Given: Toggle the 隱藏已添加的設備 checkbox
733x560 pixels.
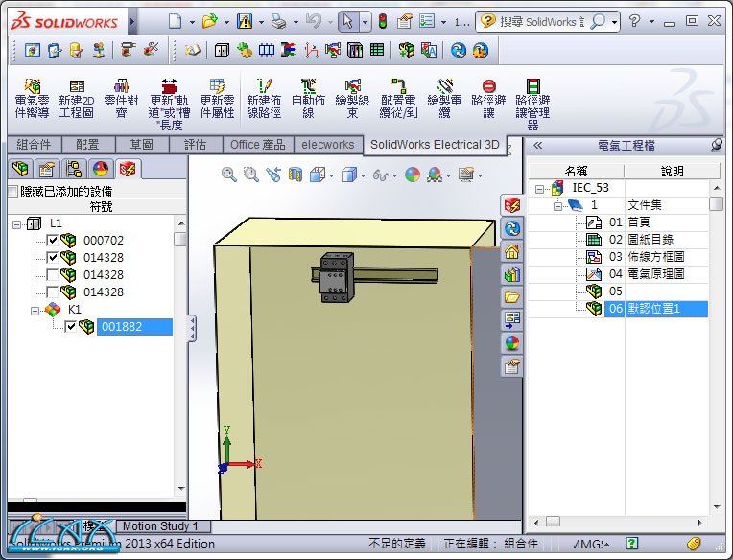Looking at the screenshot, I should 12,192.
